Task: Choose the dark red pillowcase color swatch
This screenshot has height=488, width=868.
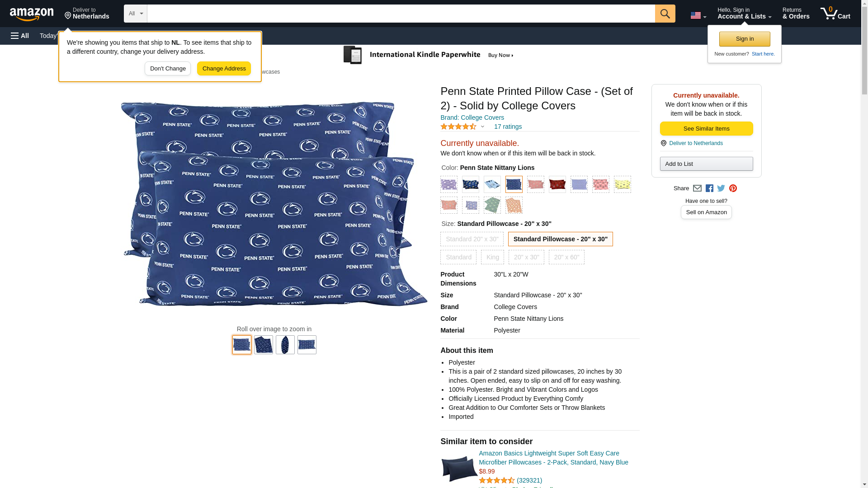Action: tap(557, 184)
